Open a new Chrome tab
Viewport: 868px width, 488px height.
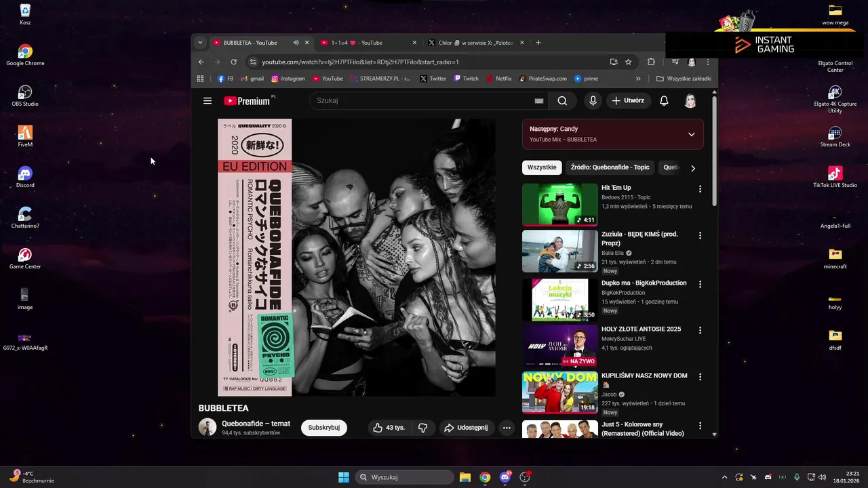tap(538, 43)
